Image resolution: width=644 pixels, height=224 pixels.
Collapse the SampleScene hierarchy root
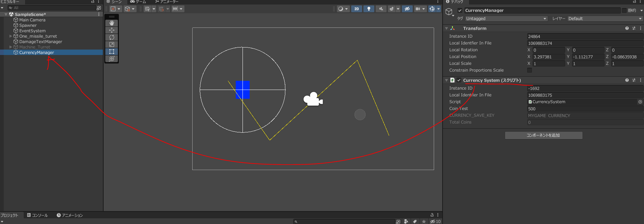[6, 14]
